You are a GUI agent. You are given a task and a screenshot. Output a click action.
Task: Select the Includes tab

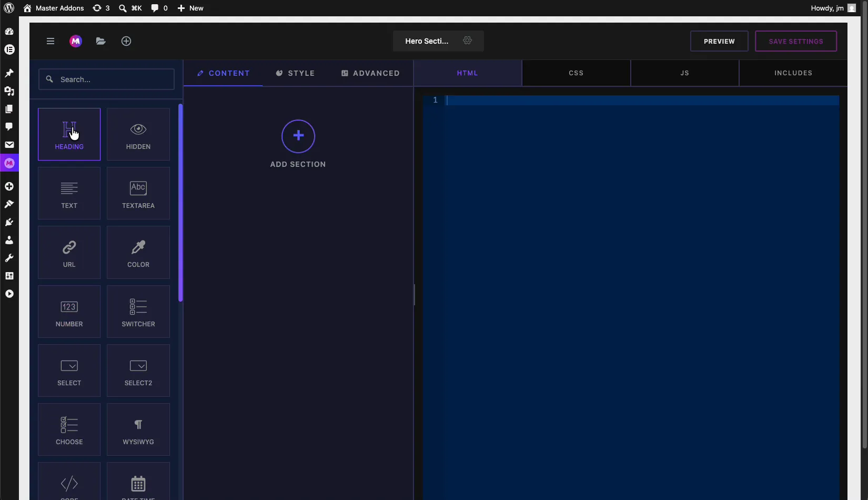pyautogui.click(x=793, y=73)
